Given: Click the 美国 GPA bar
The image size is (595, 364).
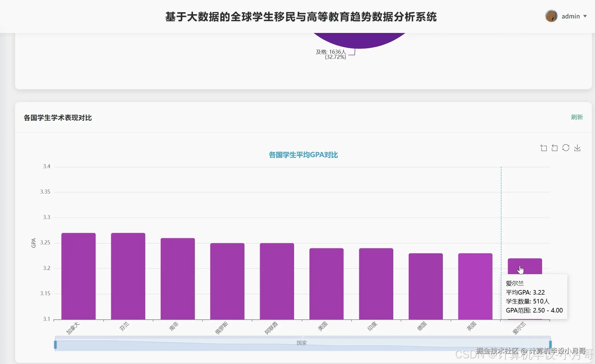Looking at the screenshot, I should 326,284.
